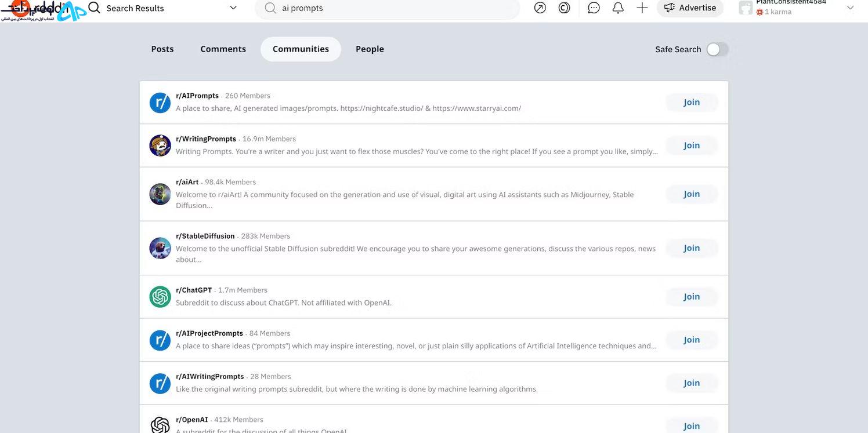
Task: Open the r/WritingPrompts community link
Action: (206, 139)
